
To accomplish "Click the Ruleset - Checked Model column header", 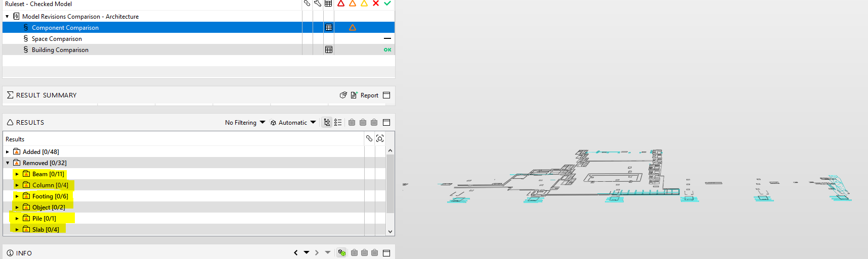I will (x=38, y=4).
